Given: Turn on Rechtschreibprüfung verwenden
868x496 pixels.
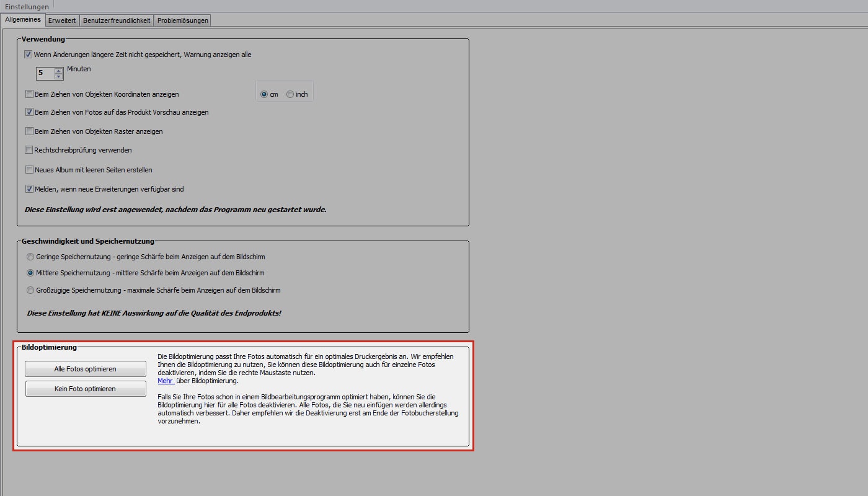Looking at the screenshot, I should coord(29,150).
